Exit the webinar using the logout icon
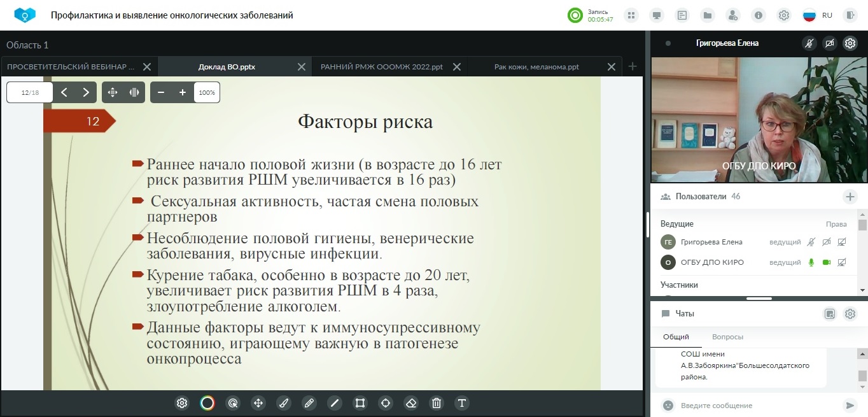This screenshot has height=417, width=868. 850,15
